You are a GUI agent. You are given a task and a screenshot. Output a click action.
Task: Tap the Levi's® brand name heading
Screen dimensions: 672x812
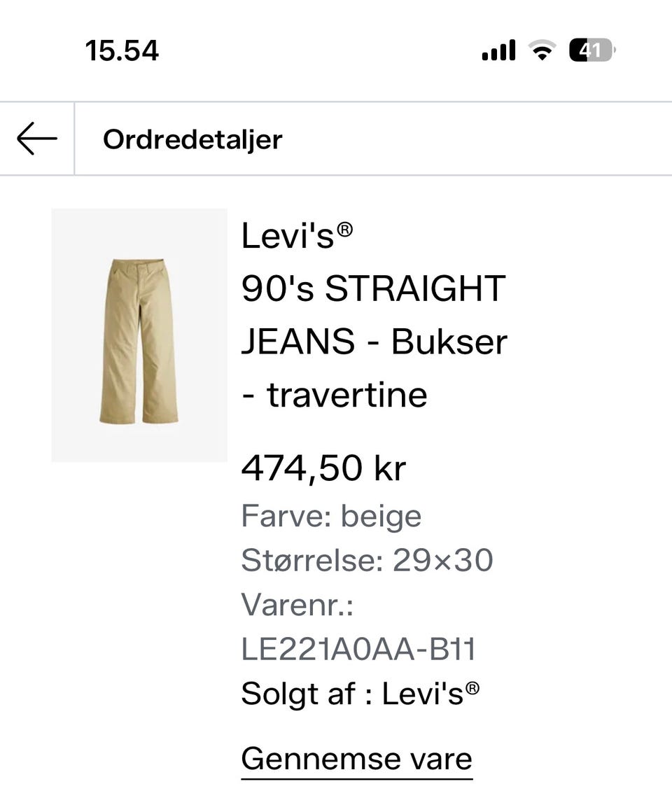pyautogui.click(x=297, y=236)
